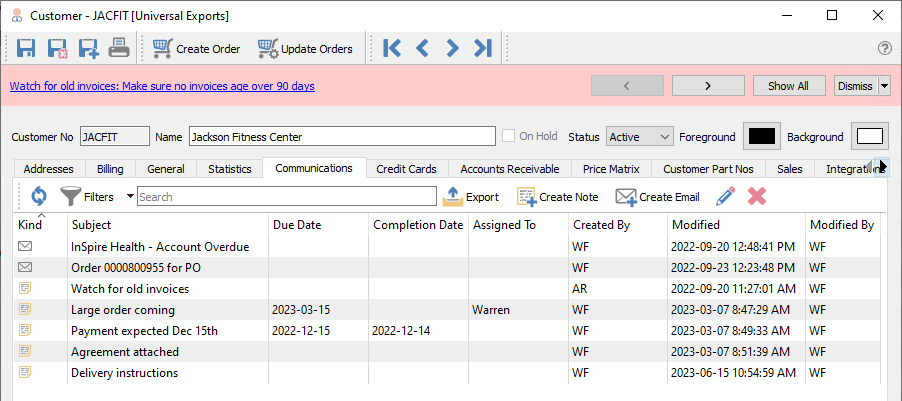The height and width of the screenshot is (401, 902).
Task: Switch to the Accounts Receivable tab
Action: tap(509, 169)
